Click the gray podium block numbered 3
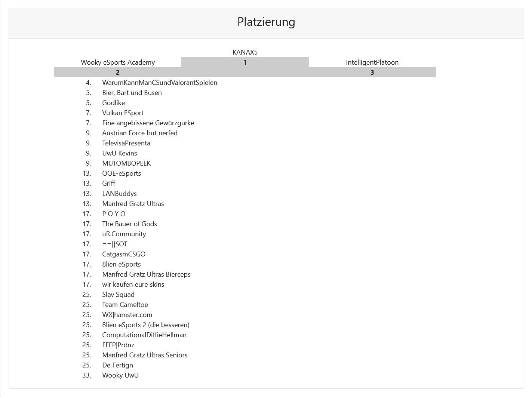The width and height of the screenshot is (532, 397). point(372,73)
